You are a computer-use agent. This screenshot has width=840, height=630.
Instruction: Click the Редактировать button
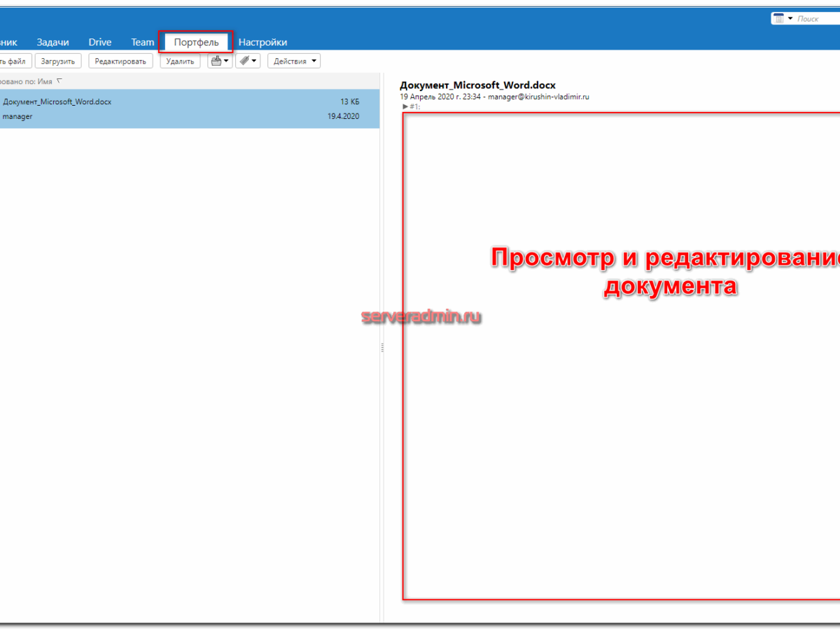click(120, 62)
